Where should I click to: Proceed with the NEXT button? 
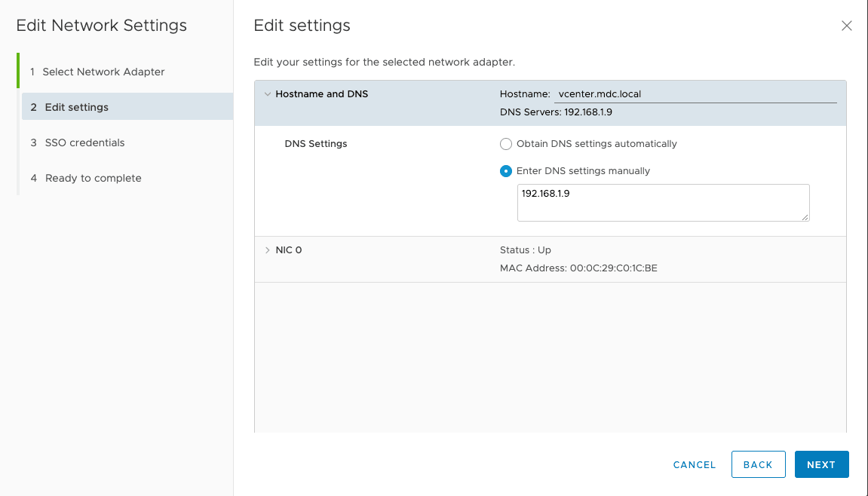pos(821,464)
